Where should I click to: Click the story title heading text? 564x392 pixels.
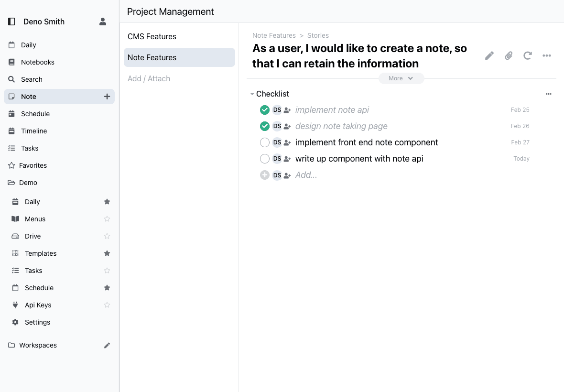[360, 56]
